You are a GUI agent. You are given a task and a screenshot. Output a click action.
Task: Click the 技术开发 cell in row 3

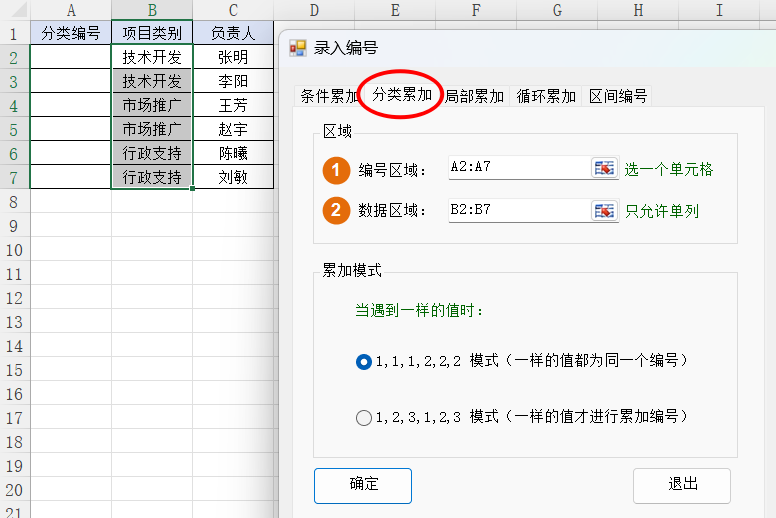152,81
